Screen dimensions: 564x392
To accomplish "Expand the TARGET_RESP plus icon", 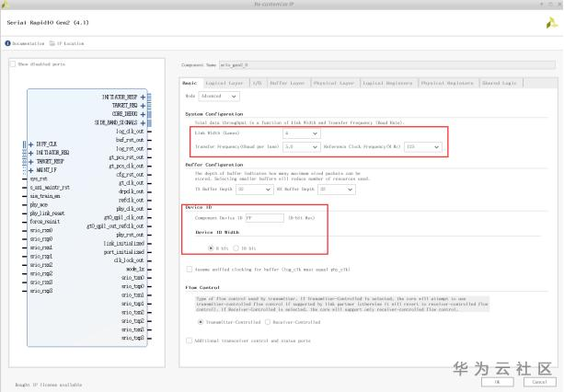I will (31, 162).
